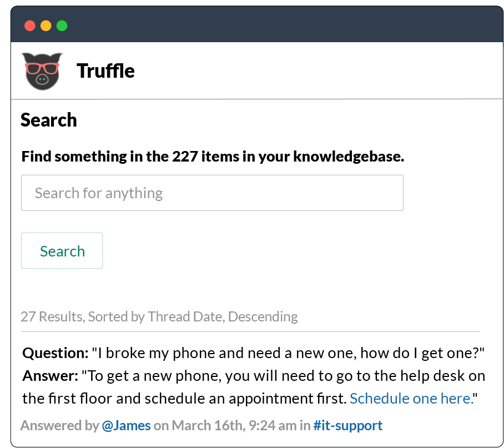Open the @James user mention
Screen dimensions: 504x448
(126, 425)
